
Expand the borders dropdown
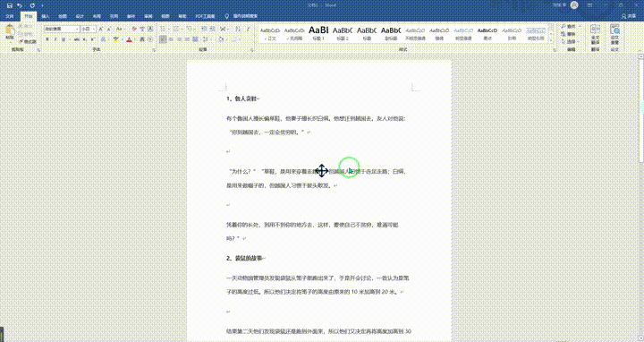(241, 39)
